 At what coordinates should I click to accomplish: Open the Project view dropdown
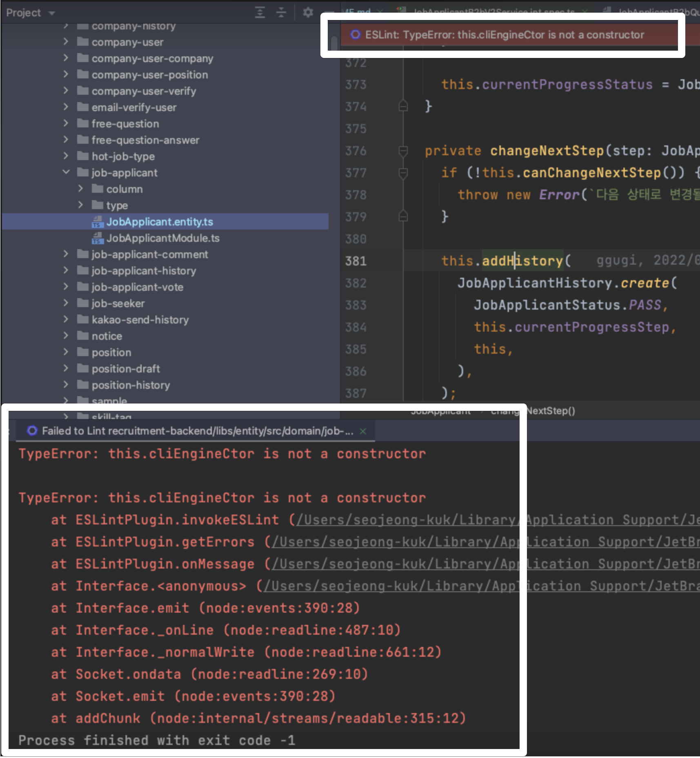coord(31,13)
